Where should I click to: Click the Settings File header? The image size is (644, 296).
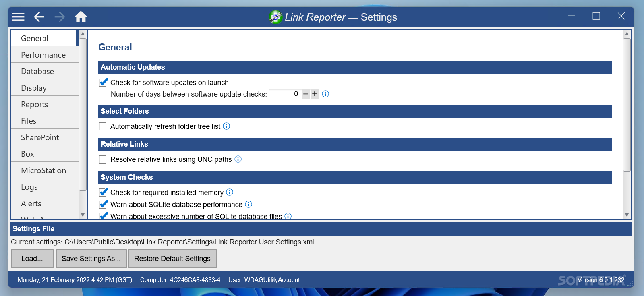321,229
